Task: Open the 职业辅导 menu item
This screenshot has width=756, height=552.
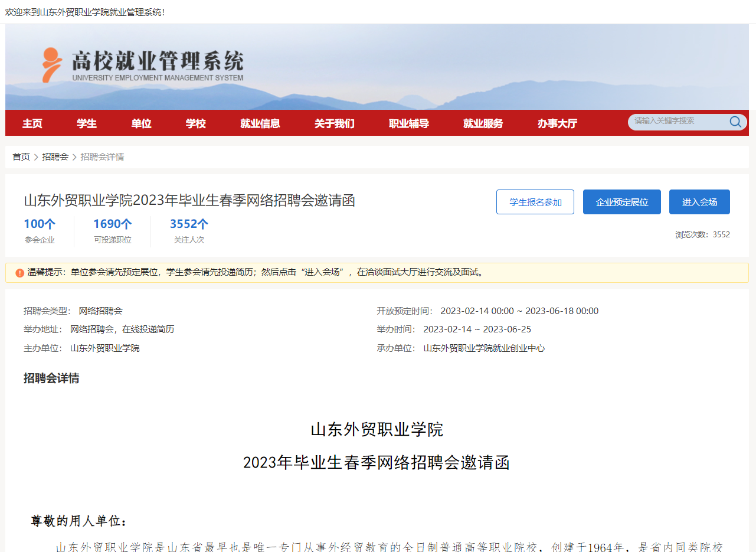Action: 408,123
